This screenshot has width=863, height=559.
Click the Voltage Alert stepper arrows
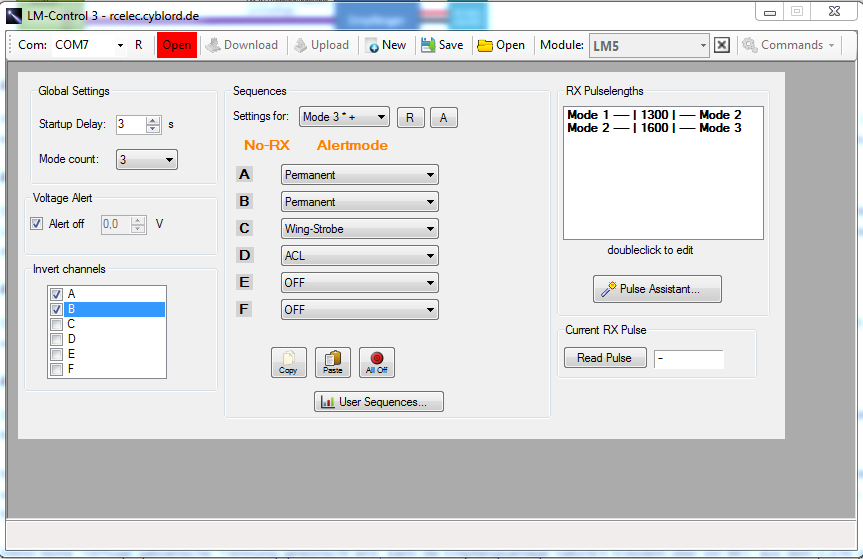[138, 224]
